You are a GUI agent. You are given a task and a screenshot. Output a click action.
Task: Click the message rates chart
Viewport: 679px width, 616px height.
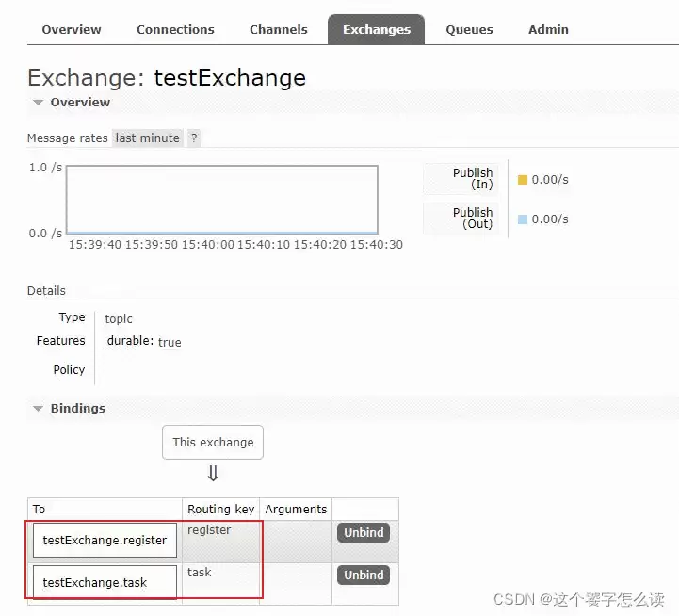(x=221, y=200)
